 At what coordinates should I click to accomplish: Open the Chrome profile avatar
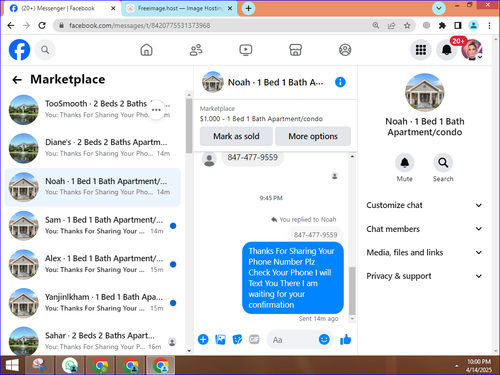[473, 25]
